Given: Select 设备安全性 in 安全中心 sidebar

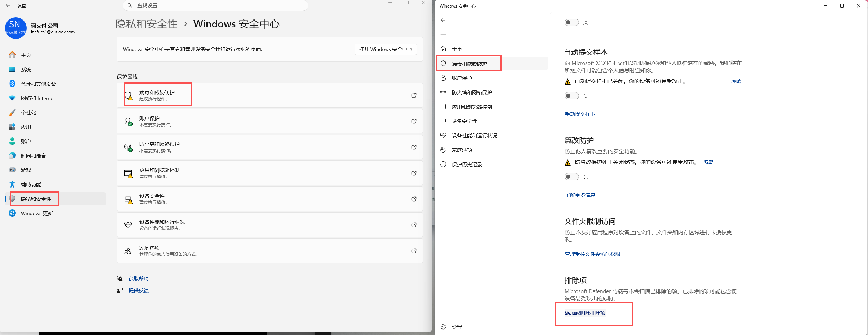Looking at the screenshot, I should tap(492, 121).
